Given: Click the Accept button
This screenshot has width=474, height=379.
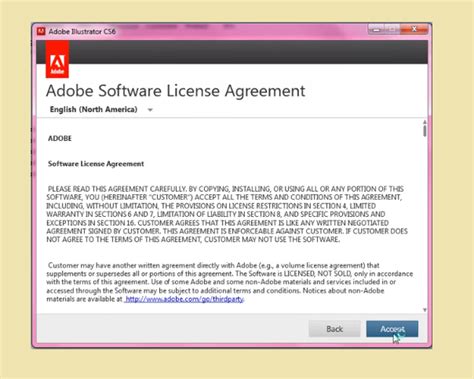Looking at the screenshot, I should point(392,329).
